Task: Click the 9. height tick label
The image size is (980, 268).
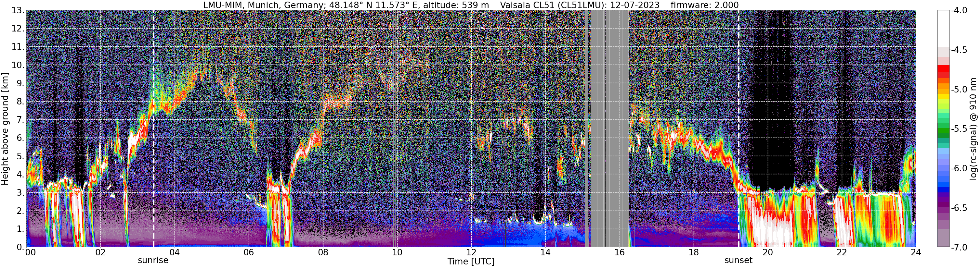Action: [20, 83]
